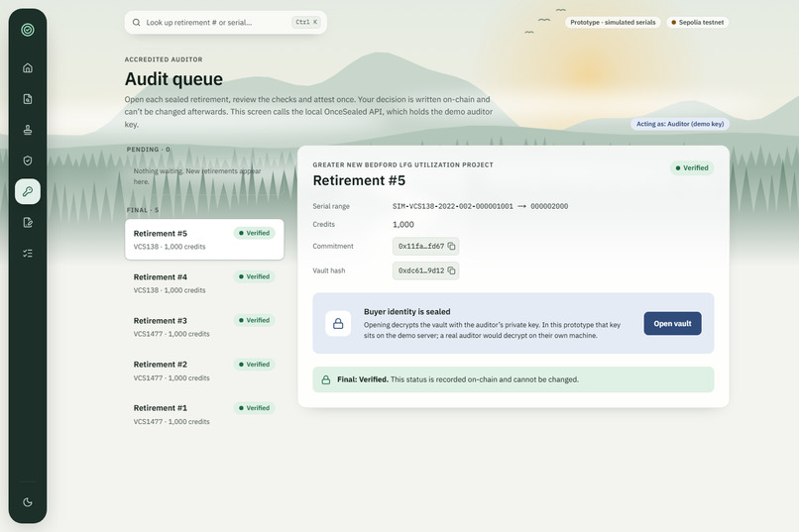Click the lock icon in Final Verified banner
The height and width of the screenshot is (532, 799).
click(325, 379)
